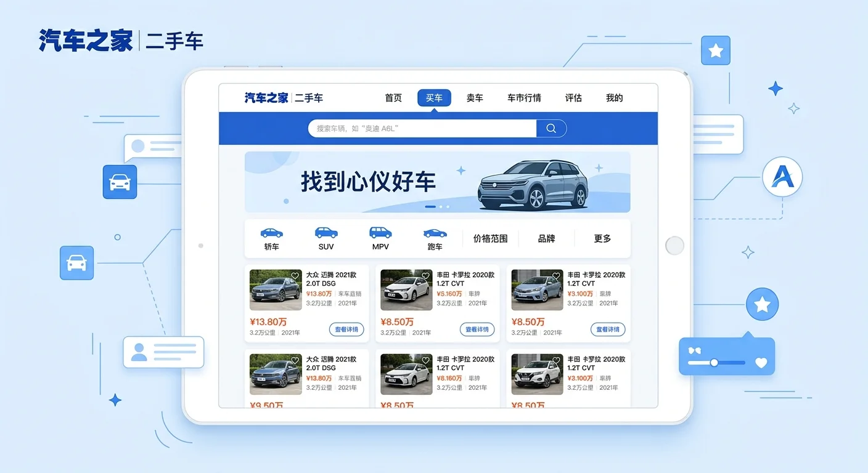Click the orange ¥5.160万 price text
Image resolution: width=868 pixels, height=473 pixels.
(449, 294)
